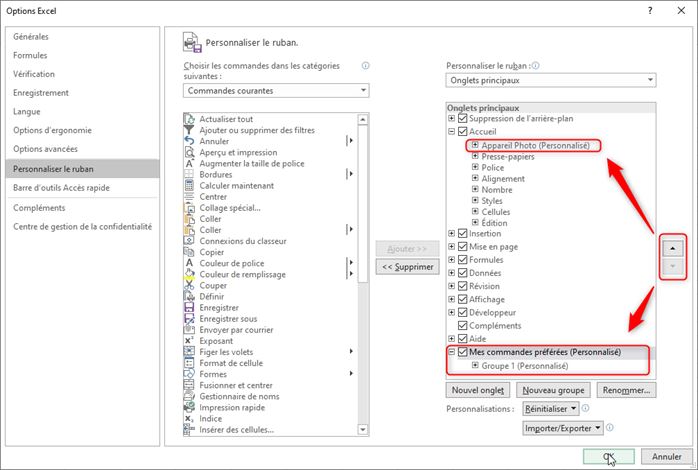Select the Impression rapide printer icon

(190, 407)
